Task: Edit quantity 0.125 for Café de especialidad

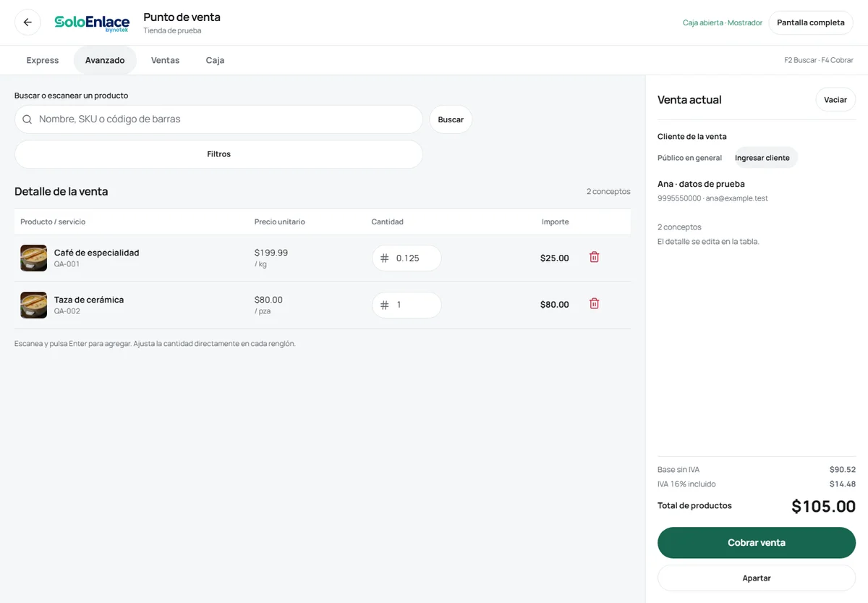Action: point(407,258)
